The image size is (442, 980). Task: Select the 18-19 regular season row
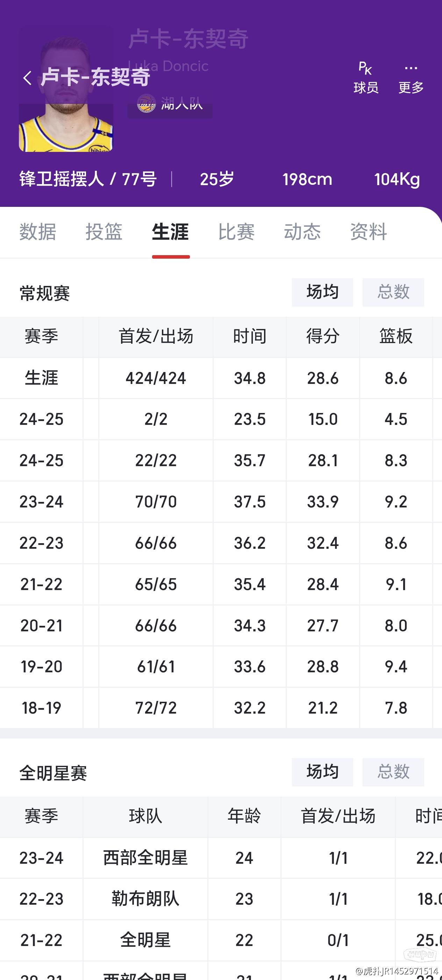pyautogui.click(x=221, y=708)
